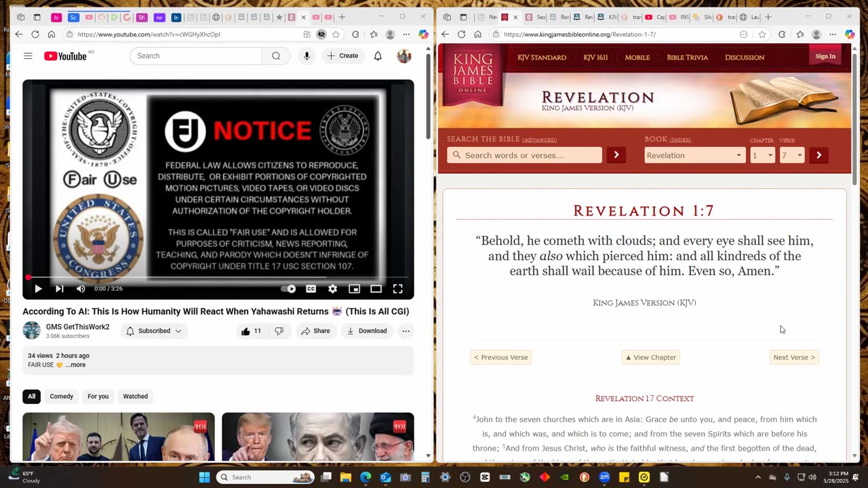Favorite the YouTube page with the star icon
The width and height of the screenshot is (868, 488).
(x=336, y=34)
